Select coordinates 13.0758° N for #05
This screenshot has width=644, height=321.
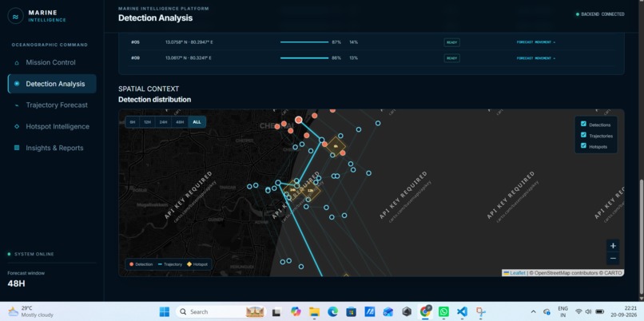[189, 42]
